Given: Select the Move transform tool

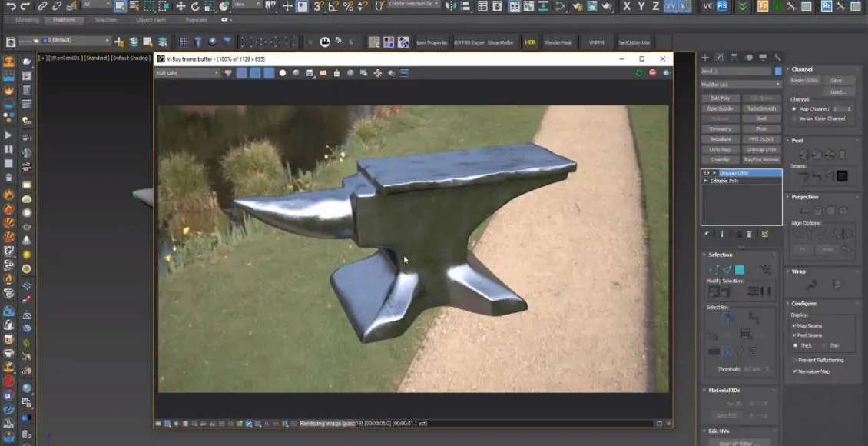Looking at the screenshot, I should (x=181, y=6).
